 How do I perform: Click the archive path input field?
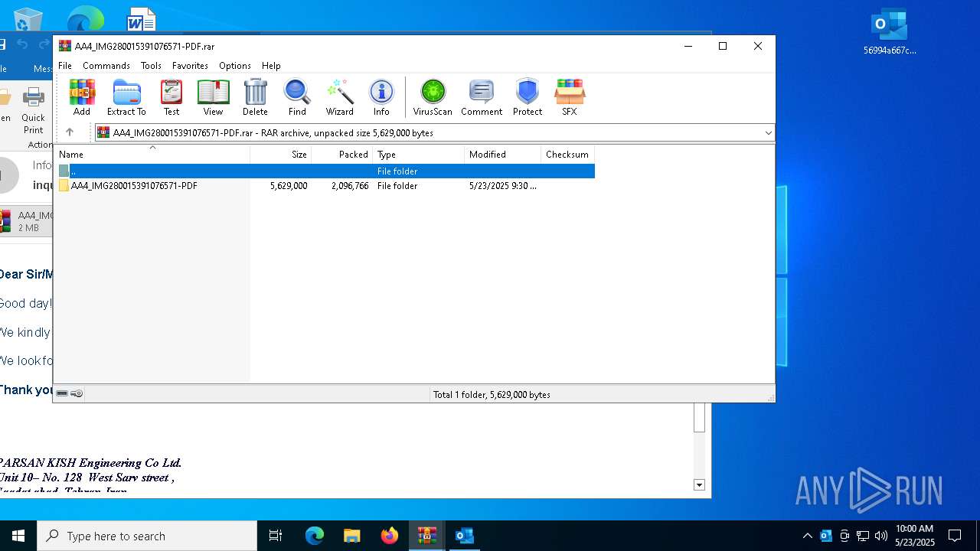point(435,133)
